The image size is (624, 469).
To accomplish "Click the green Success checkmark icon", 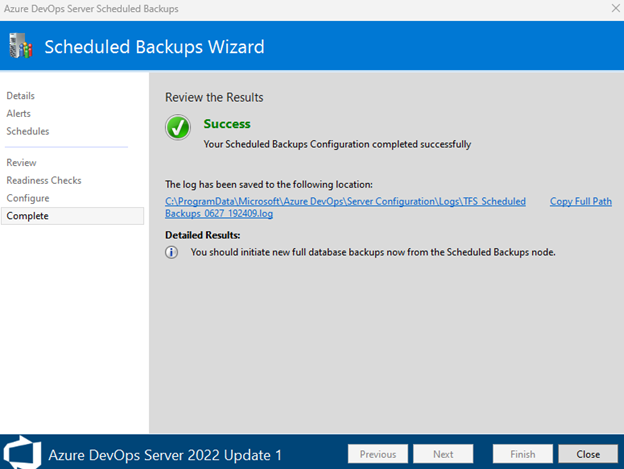I will click(x=178, y=128).
